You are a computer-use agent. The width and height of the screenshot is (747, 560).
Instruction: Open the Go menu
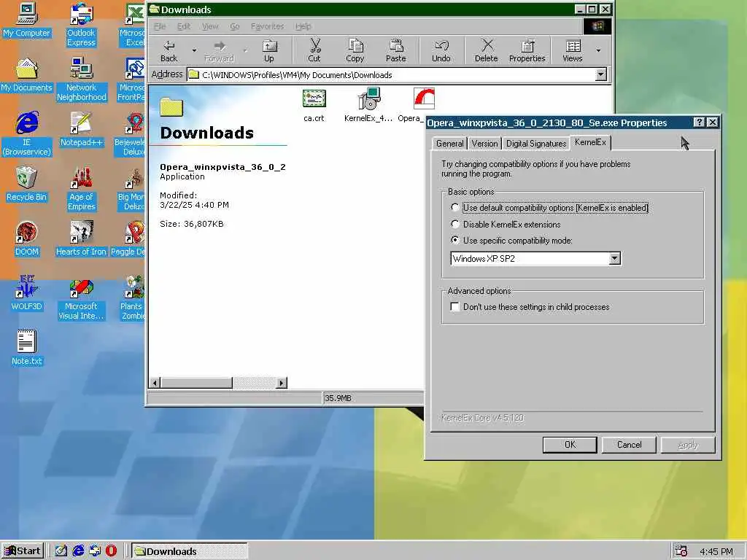click(x=235, y=26)
